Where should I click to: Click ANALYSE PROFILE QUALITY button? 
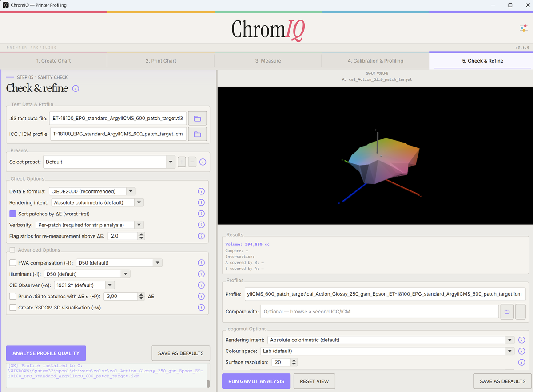pyautogui.click(x=46, y=353)
